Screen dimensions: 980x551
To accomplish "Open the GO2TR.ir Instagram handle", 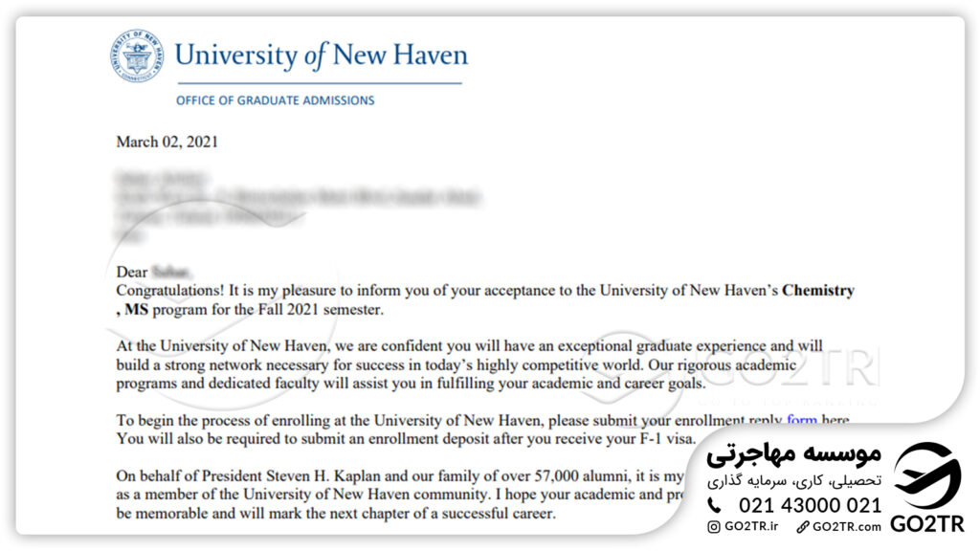I will [x=751, y=527].
